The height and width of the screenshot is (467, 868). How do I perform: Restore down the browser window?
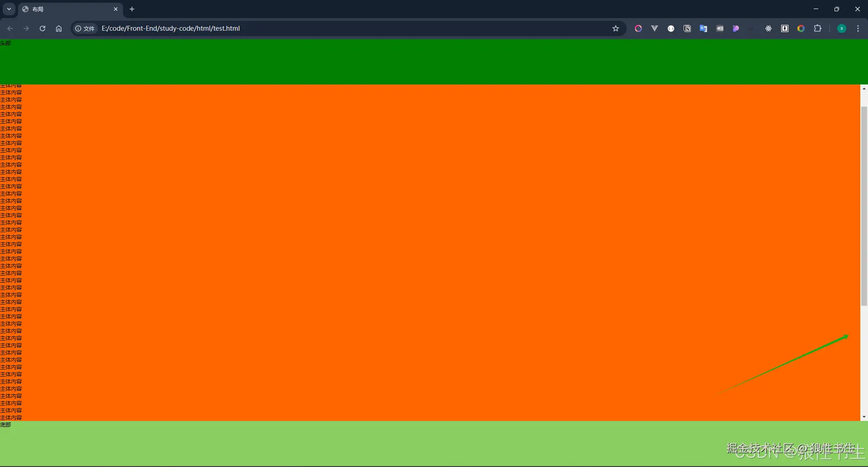(x=837, y=9)
